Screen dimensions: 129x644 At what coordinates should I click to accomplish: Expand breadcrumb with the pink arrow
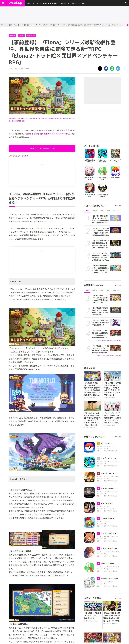click(x=127, y=25)
